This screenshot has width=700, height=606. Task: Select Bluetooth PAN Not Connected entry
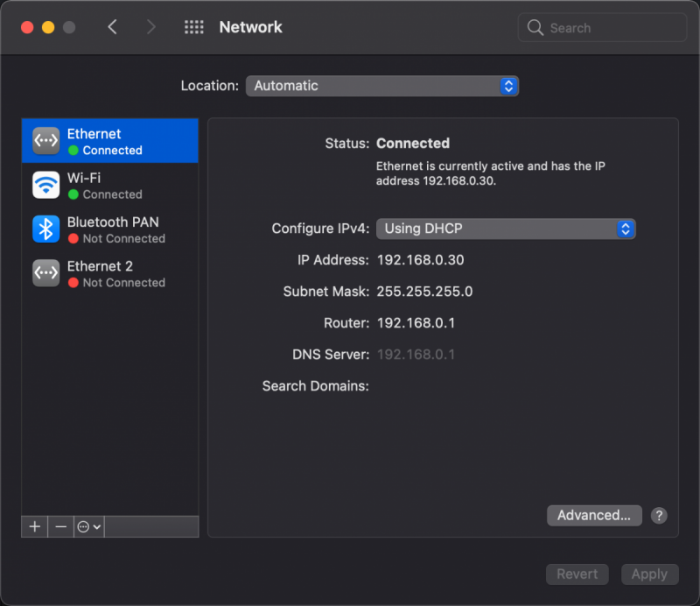pyautogui.click(x=115, y=229)
